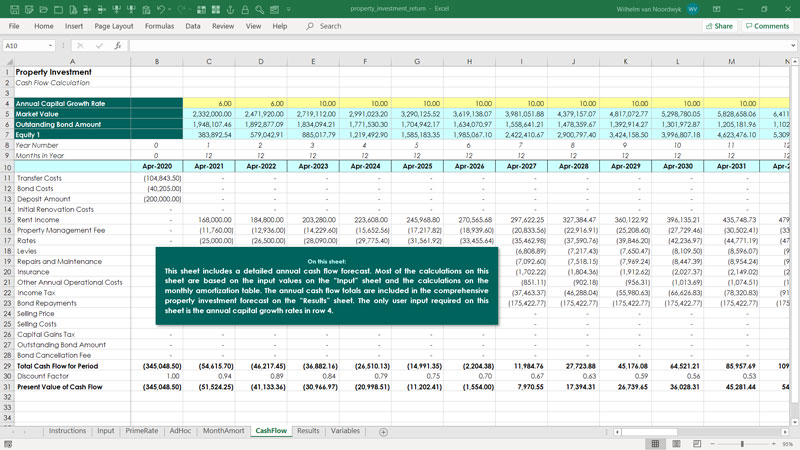Click the Name Box showing A10

pyautogui.click(x=24, y=45)
